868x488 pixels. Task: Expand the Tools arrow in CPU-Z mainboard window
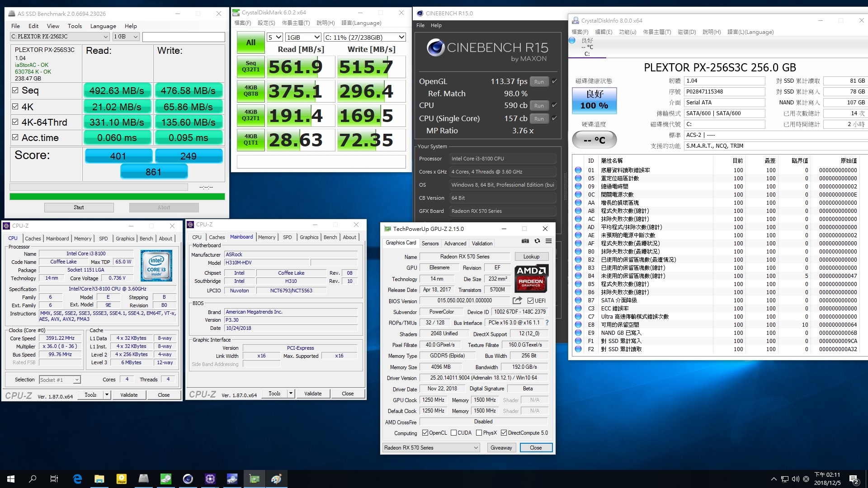[x=291, y=394]
